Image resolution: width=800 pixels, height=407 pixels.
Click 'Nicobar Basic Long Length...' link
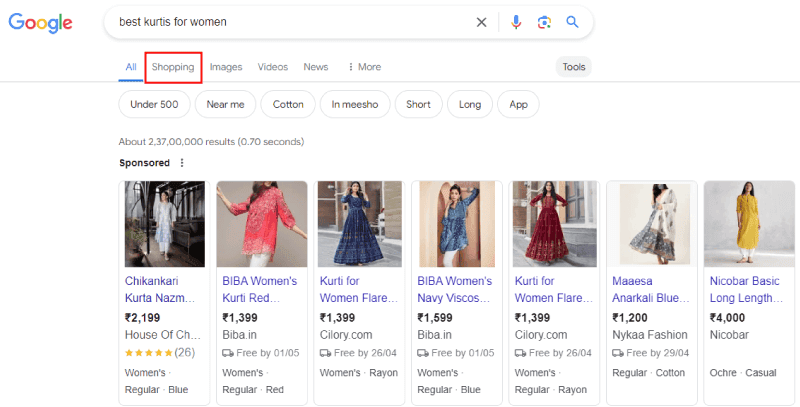[746, 289]
